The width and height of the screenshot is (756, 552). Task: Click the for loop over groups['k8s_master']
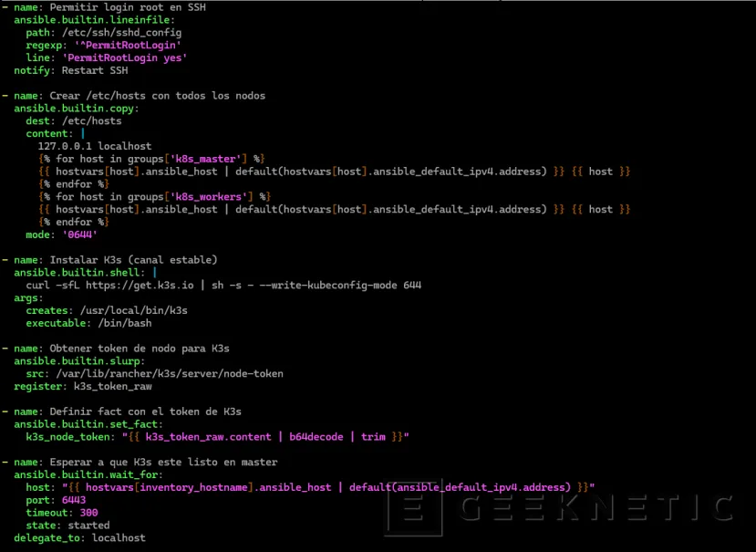tap(151, 158)
